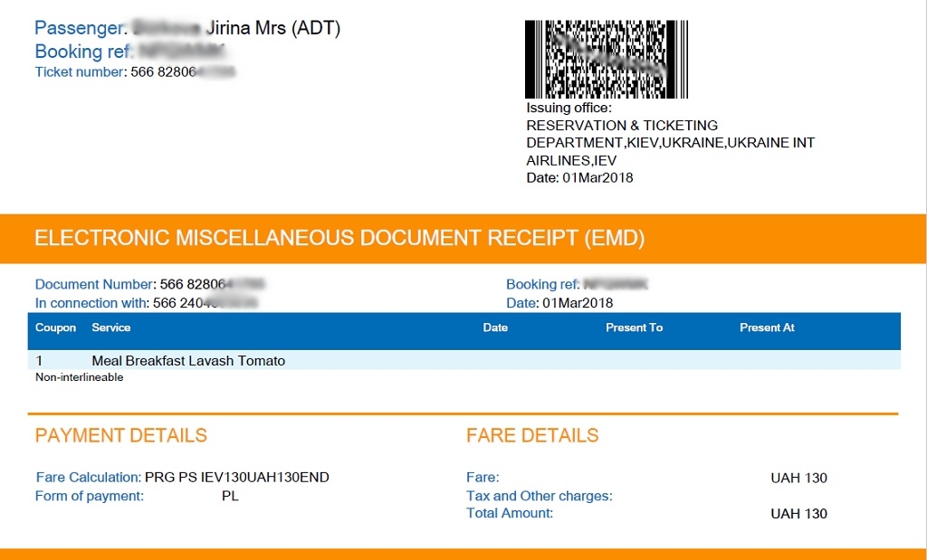This screenshot has height=560, width=927.
Task: Click the Non-interlineable note
Action: click(80, 377)
